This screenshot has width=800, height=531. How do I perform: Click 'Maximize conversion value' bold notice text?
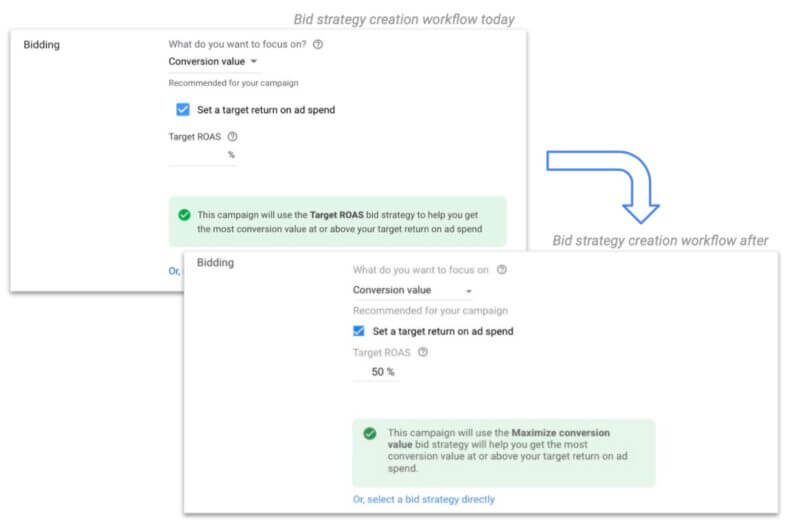(x=498, y=439)
